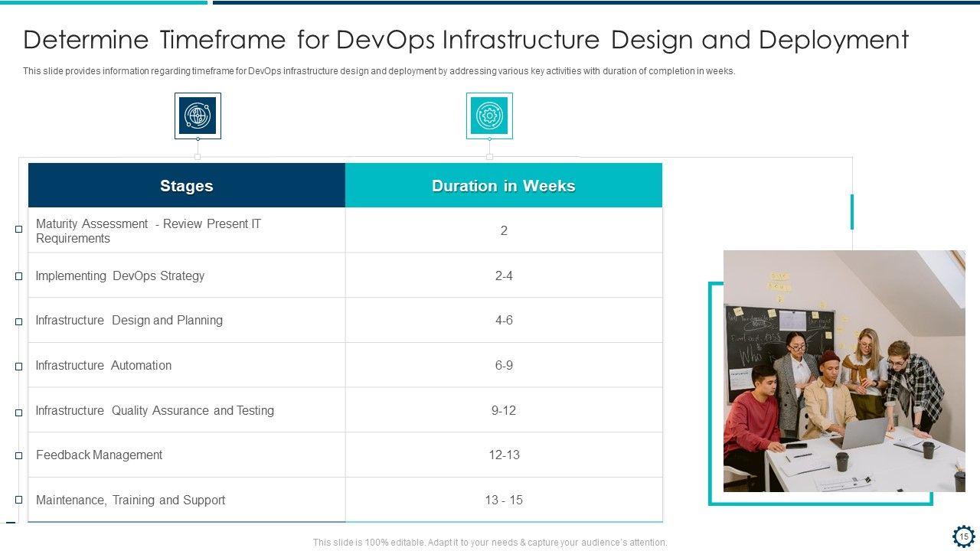Select the slide title about DevOps timeframe
The height and width of the screenshot is (551, 980).
point(465,39)
